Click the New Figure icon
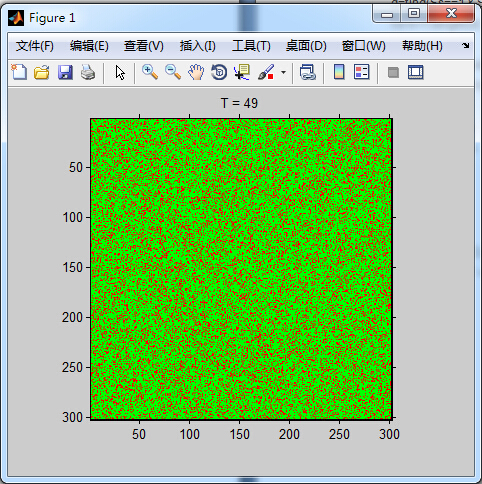This screenshot has height=484, width=482. pyautogui.click(x=19, y=72)
